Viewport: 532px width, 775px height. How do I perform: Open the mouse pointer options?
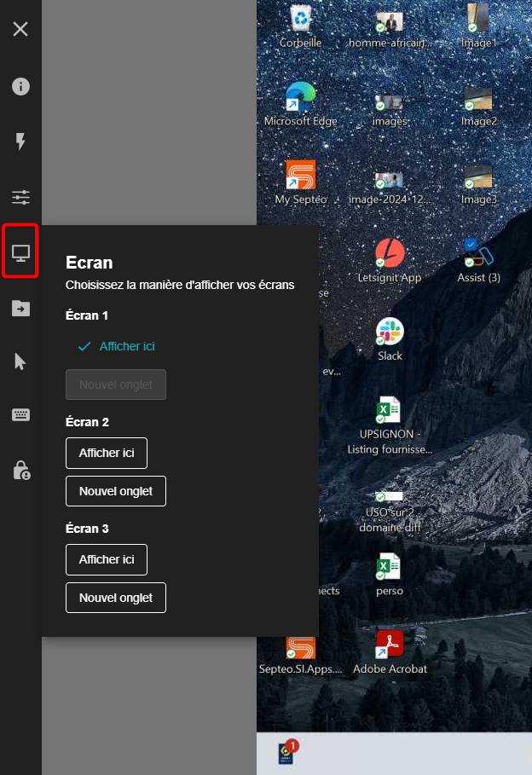[20, 361]
